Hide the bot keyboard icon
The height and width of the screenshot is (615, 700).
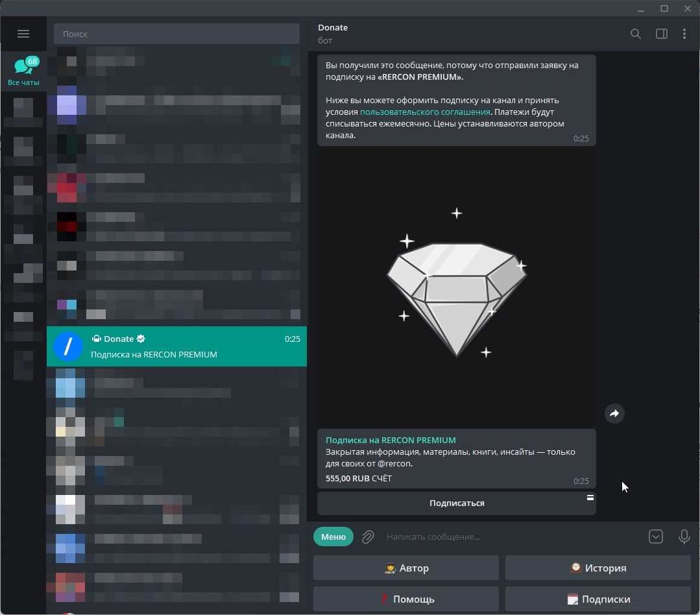656,537
